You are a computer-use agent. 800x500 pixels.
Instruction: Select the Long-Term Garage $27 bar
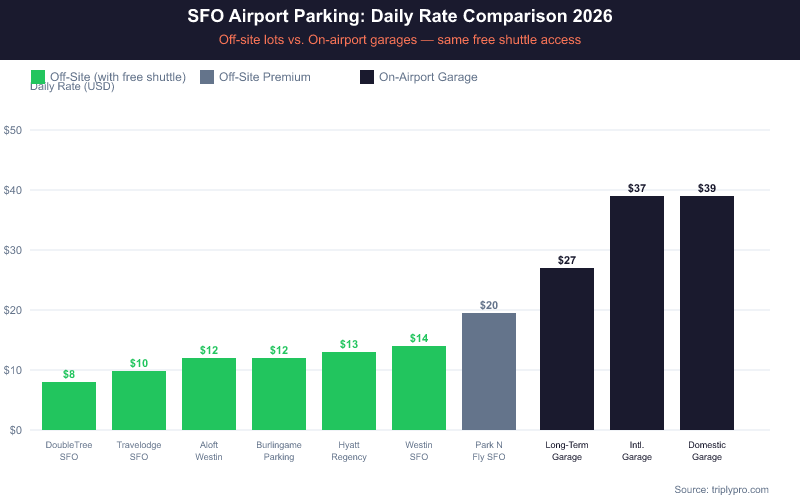coord(567,349)
